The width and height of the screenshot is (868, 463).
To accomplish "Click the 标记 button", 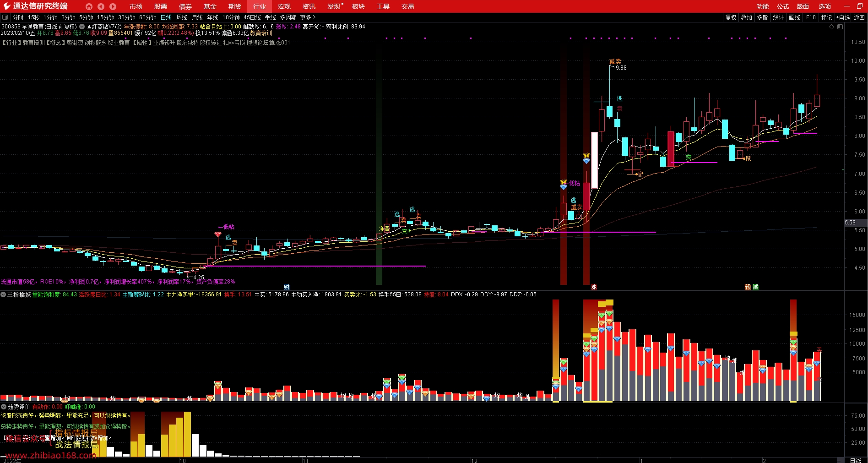I will [826, 17].
